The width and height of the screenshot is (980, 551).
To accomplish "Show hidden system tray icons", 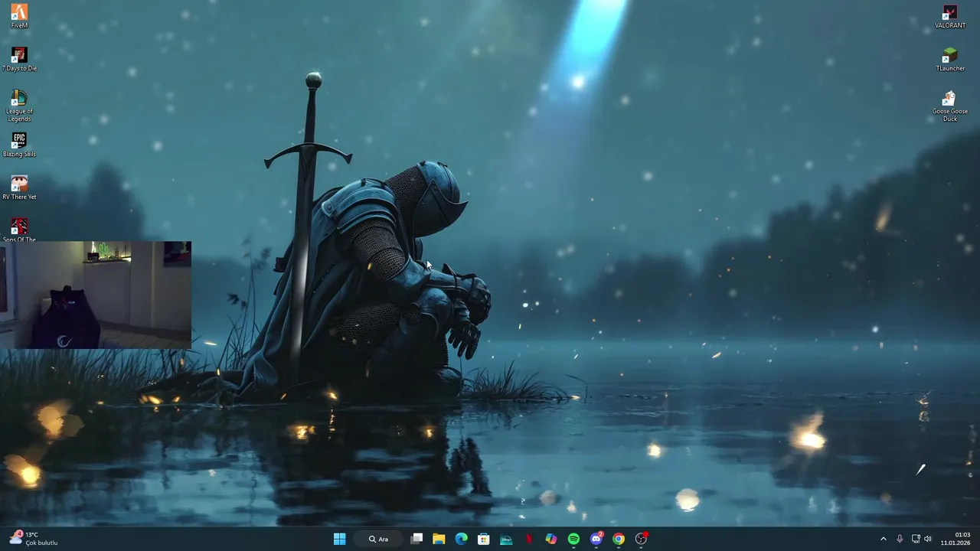I will point(883,539).
